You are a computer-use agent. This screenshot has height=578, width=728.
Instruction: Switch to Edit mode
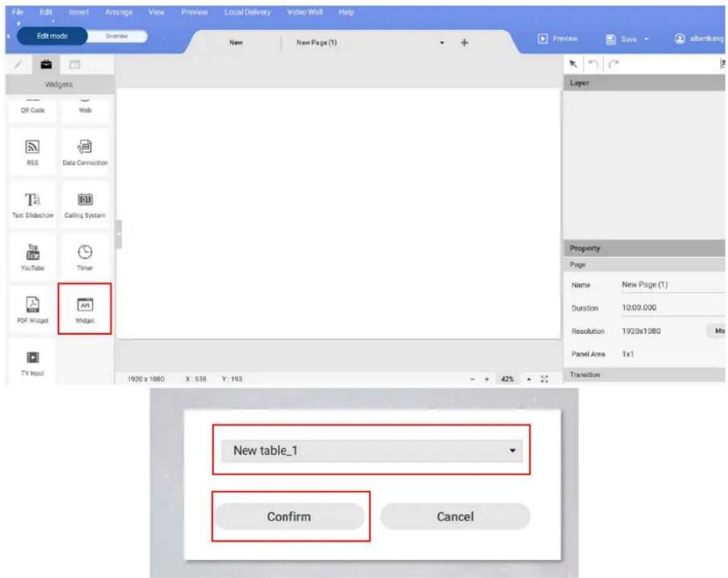coord(52,36)
